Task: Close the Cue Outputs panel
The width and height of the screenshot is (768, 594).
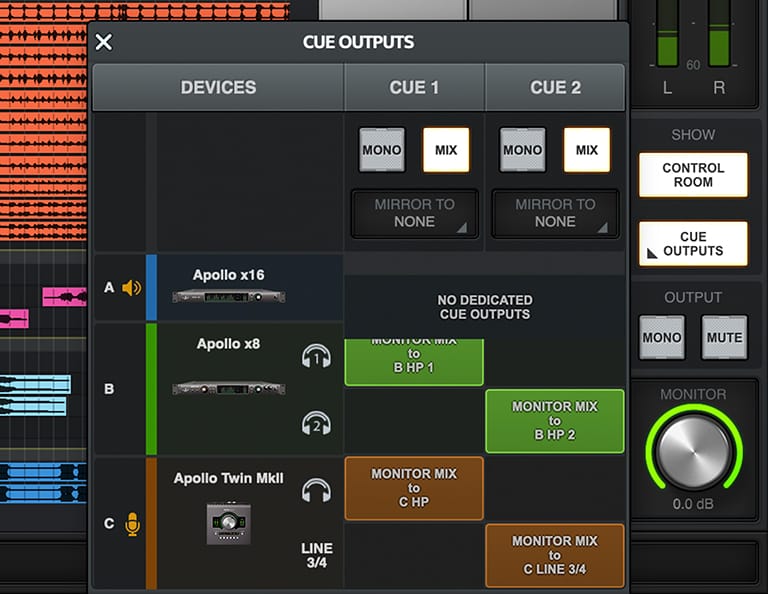Action: coord(104,42)
